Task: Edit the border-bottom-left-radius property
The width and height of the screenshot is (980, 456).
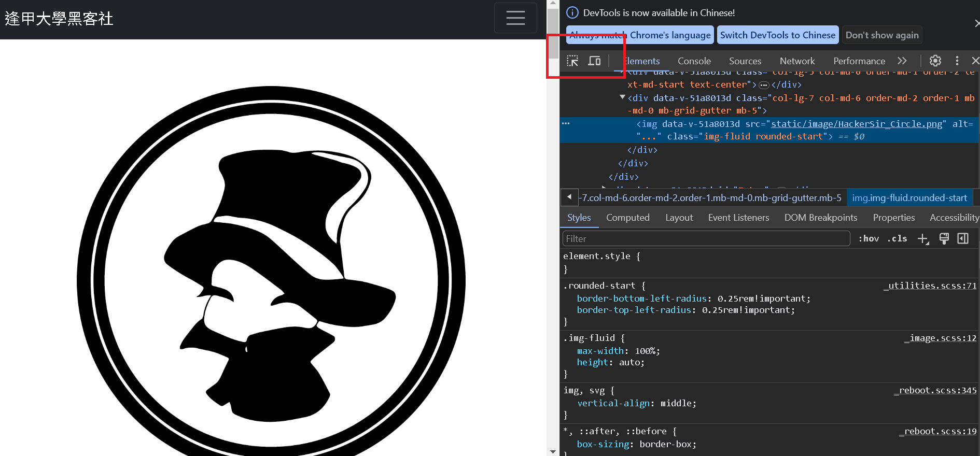Action: [693, 298]
